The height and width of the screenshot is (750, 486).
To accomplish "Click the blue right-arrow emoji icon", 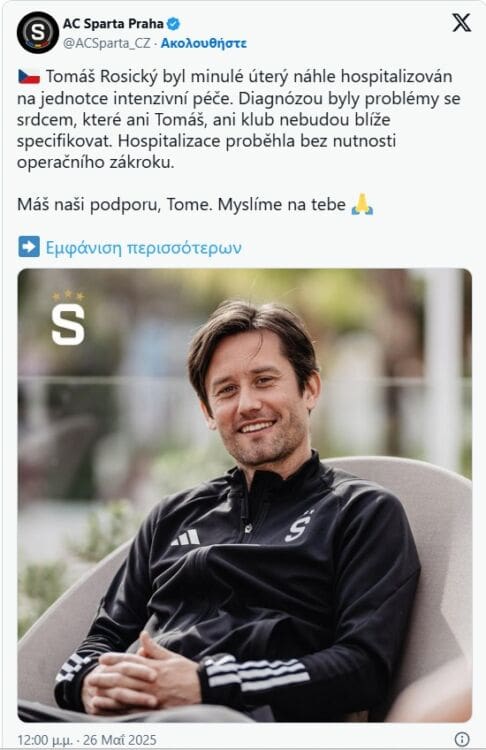I will point(29,247).
